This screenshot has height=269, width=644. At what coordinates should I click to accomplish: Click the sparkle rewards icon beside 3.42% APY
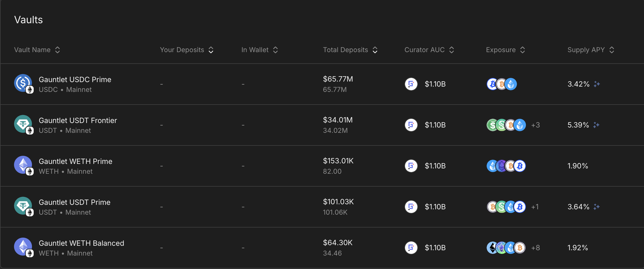click(x=597, y=84)
